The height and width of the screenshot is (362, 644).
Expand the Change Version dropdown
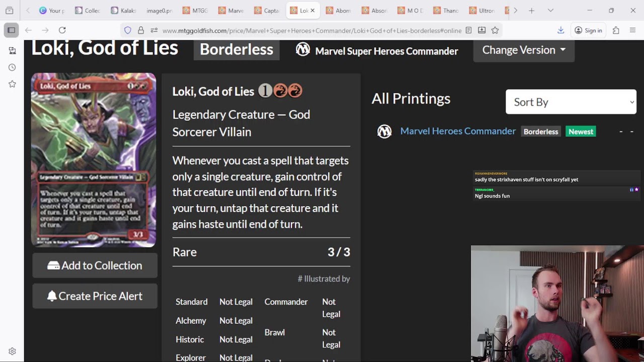pos(524,50)
